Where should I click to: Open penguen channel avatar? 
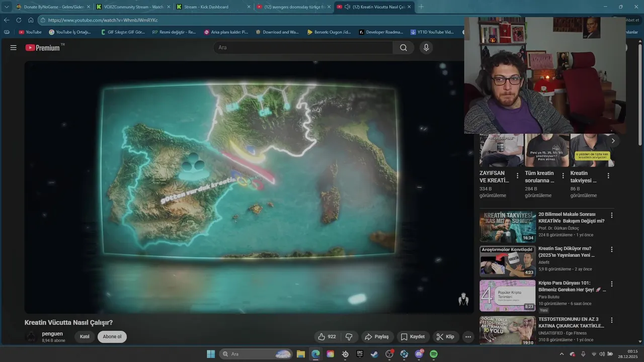pos(31,337)
